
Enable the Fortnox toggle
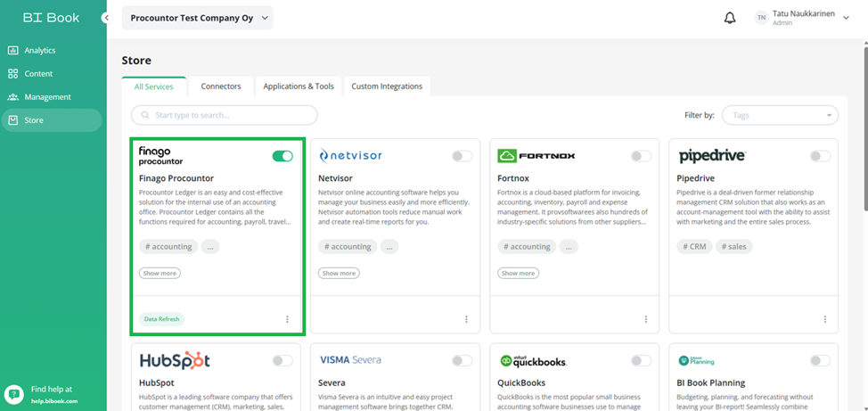point(642,156)
